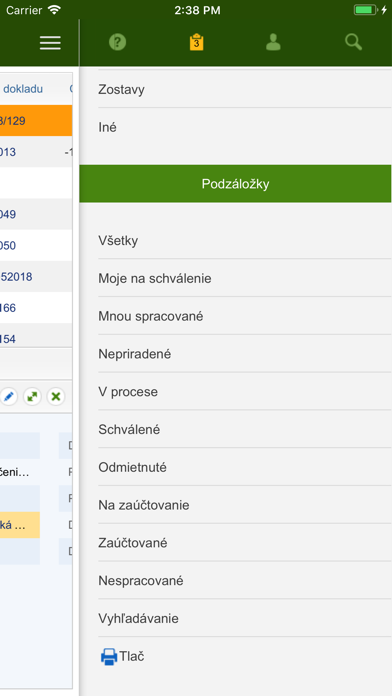This screenshot has width=392, height=696.
Task: Show Schválené documents
Action: [244, 429]
